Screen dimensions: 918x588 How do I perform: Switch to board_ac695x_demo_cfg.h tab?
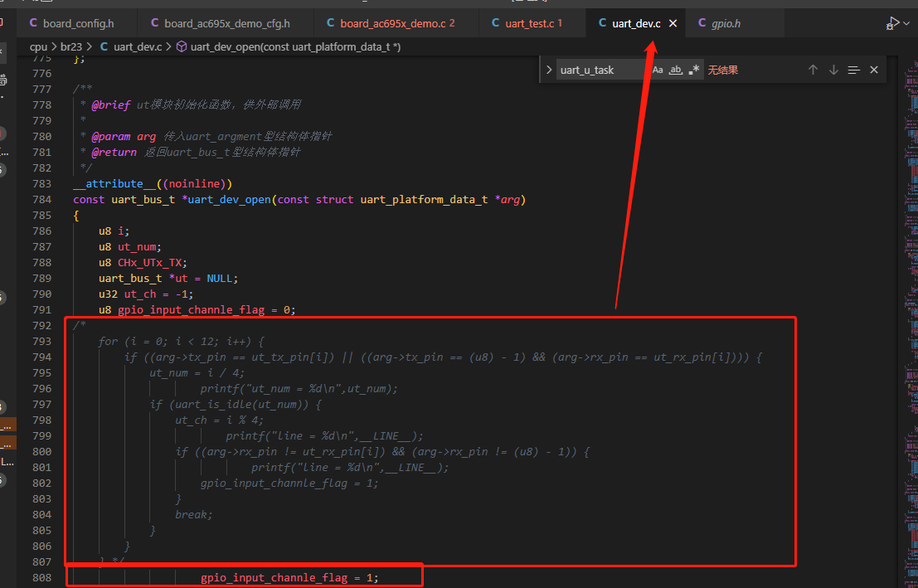[x=220, y=23]
